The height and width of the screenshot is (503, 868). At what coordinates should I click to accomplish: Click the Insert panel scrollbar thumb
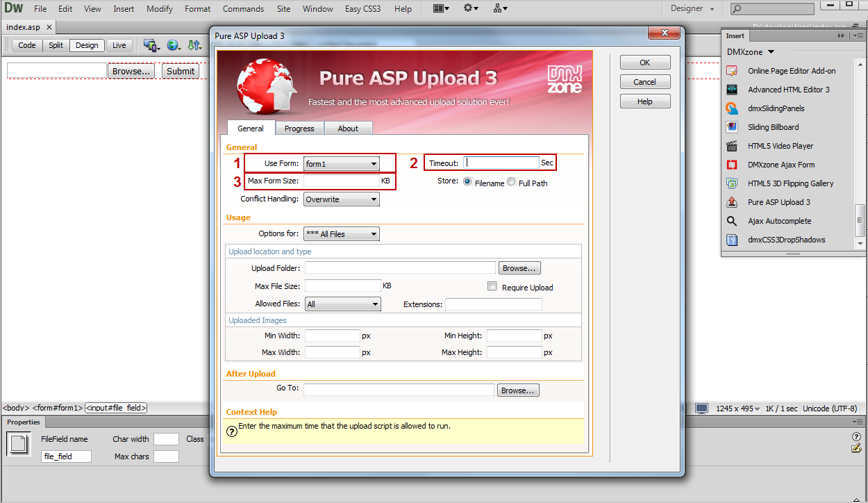pyautogui.click(x=860, y=221)
